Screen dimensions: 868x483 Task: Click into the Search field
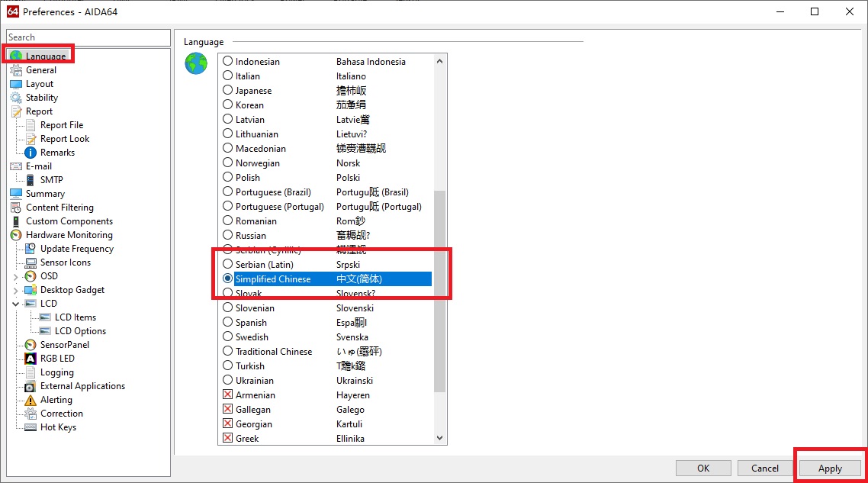tap(88, 37)
